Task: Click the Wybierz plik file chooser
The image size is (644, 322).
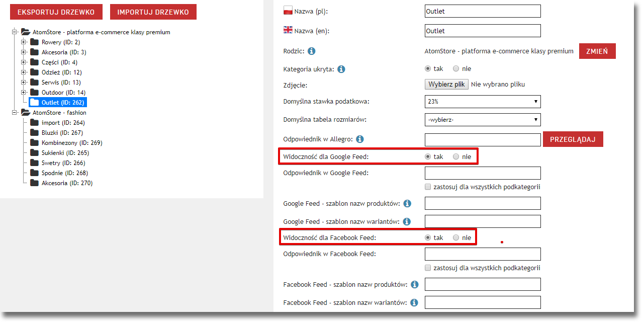Action: pos(446,85)
